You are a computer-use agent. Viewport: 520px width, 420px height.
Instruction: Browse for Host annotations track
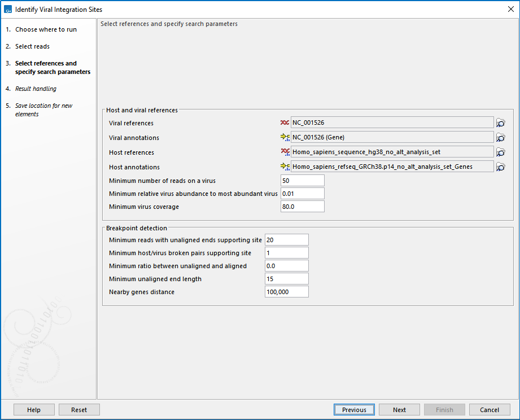pyautogui.click(x=500, y=167)
